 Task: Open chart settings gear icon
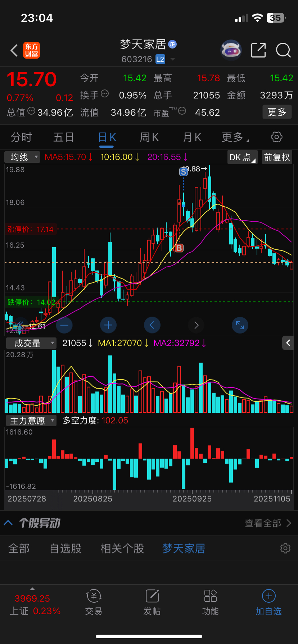coord(276,137)
